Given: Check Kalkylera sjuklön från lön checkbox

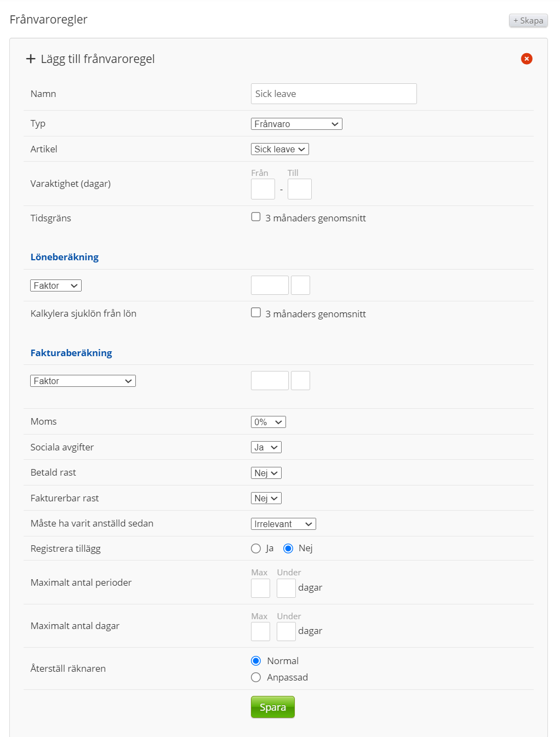Looking at the screenshot, I should coord(256,313).
